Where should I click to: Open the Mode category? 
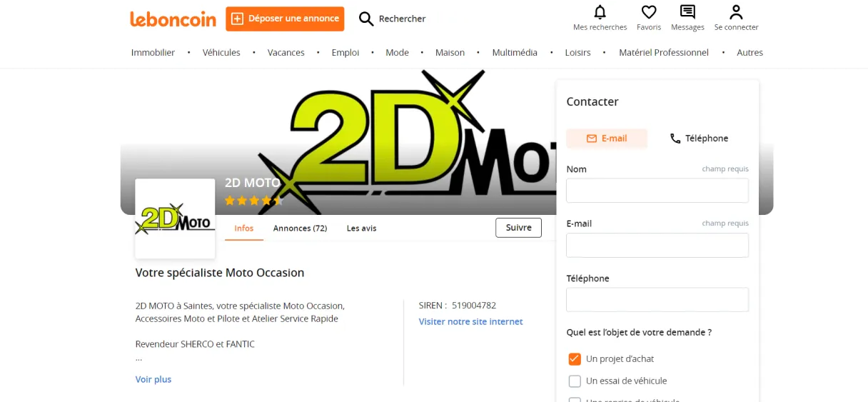pyautogui.click(x=397, y=52)
